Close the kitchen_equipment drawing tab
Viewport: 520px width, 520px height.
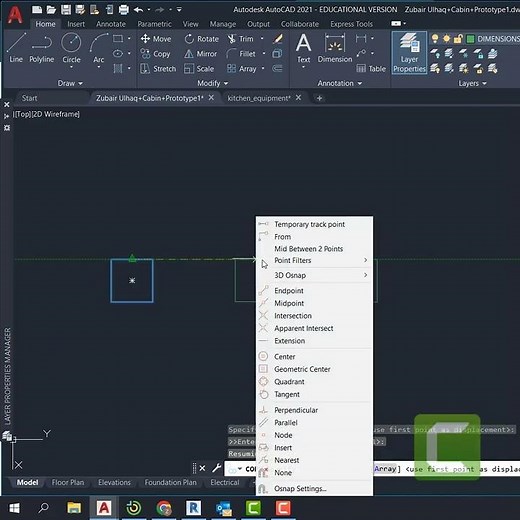298,98
